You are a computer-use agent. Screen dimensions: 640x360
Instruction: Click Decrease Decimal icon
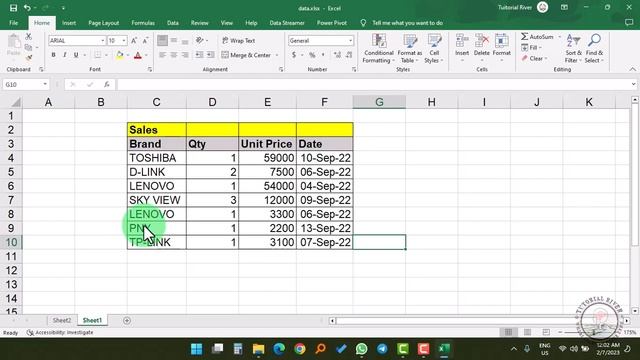tap(349, 55)
